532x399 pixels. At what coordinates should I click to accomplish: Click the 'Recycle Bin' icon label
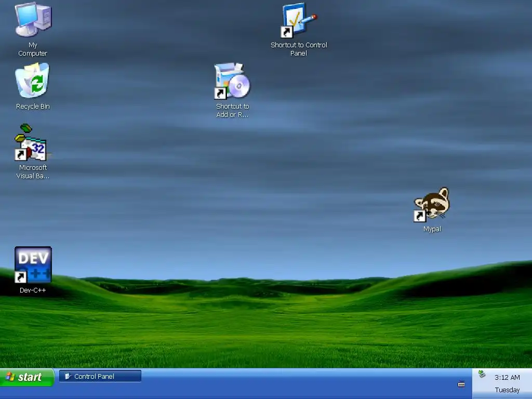coord(33,106)
